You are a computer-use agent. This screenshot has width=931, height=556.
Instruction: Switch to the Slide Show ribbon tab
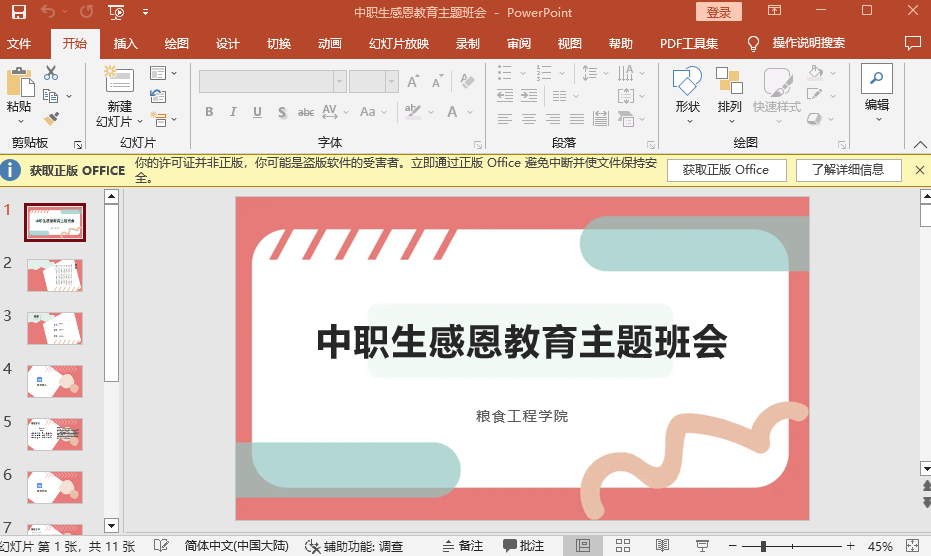pyautogui.click(x=398, y=44)
